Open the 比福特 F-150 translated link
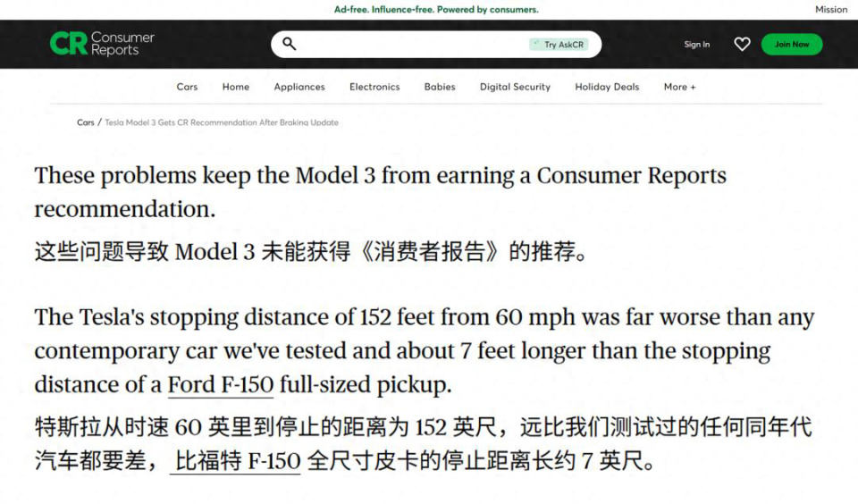 [x=236, y=461]
